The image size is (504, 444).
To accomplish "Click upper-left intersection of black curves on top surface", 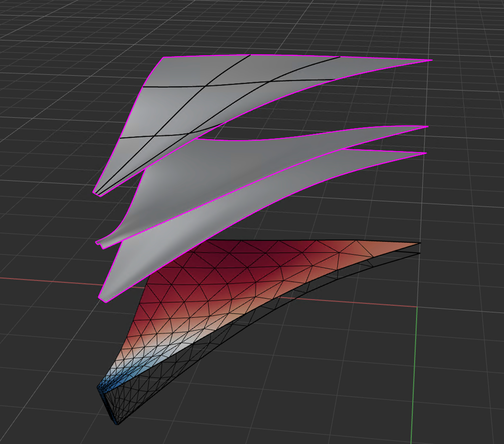I will click(205, 85).
